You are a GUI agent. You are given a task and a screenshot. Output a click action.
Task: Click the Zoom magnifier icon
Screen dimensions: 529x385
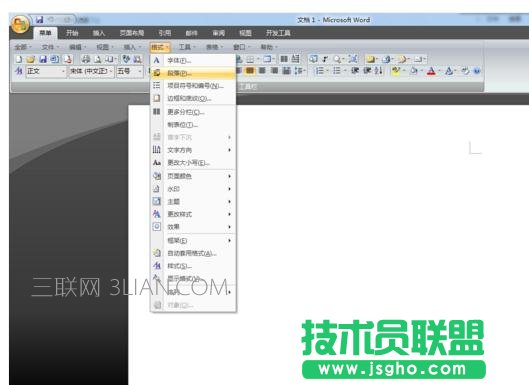click(337, 59)
